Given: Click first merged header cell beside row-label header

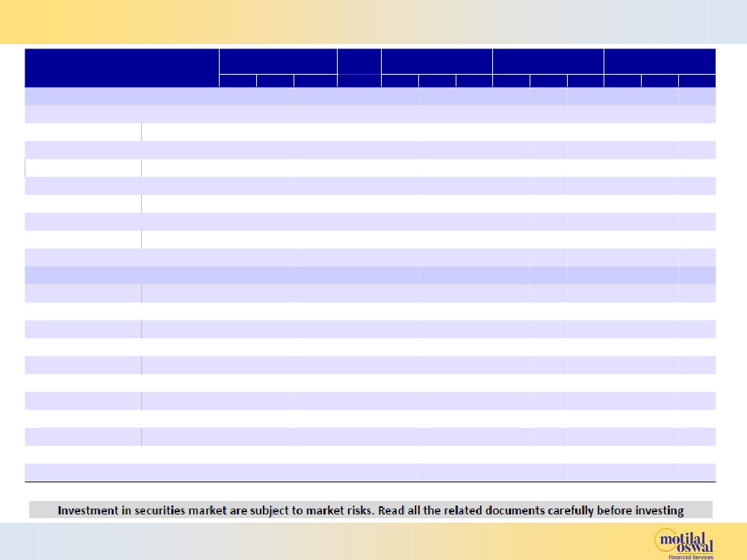Looking at the screenshot, I should 277,61.
